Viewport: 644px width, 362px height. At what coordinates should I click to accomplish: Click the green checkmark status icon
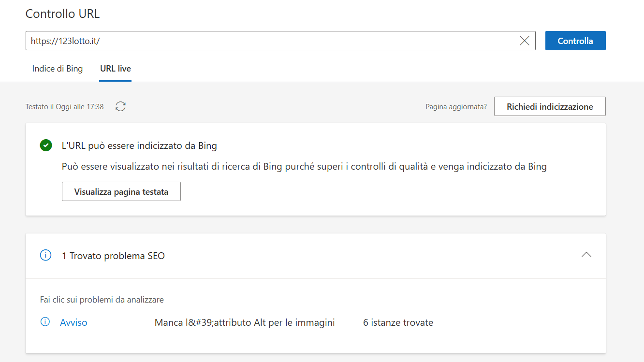[x=46, y=145]
